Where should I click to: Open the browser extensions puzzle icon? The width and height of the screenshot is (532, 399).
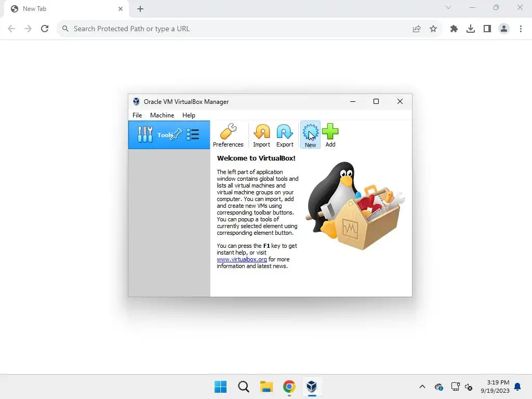coord(454,29)
